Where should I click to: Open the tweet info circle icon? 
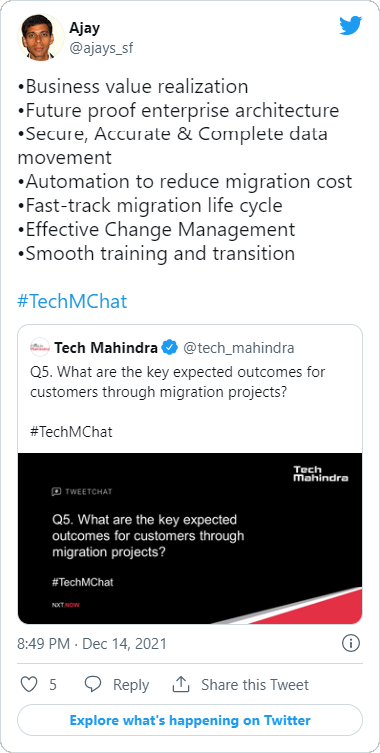point(351,643)
